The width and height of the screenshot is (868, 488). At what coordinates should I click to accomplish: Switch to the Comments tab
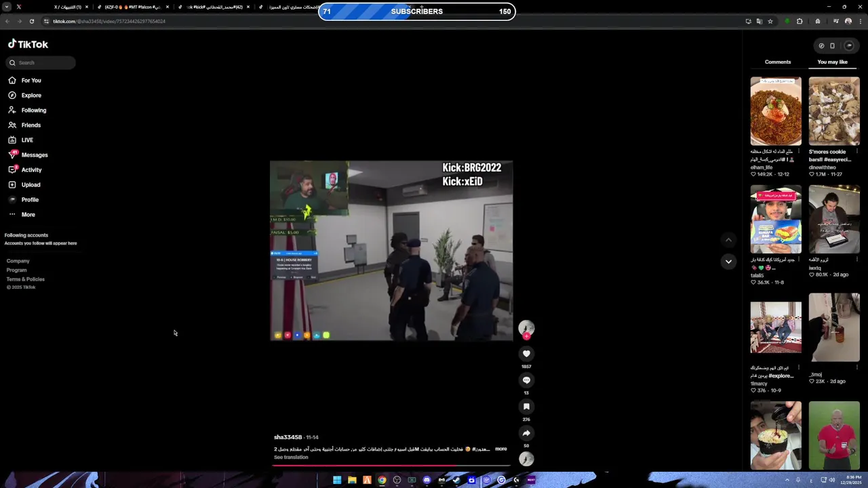pos(778,62)
